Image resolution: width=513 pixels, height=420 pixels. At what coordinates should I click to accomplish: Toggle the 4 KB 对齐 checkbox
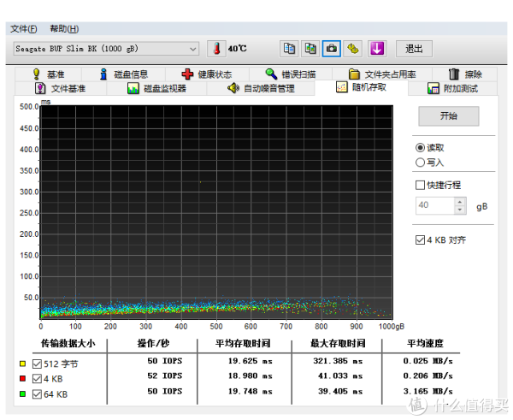tap(420, 240)
